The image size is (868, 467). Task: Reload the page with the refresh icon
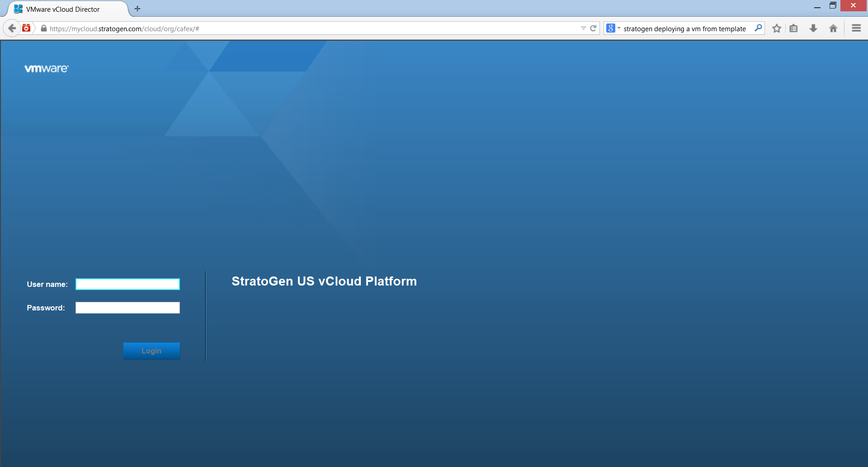[593, 28]
